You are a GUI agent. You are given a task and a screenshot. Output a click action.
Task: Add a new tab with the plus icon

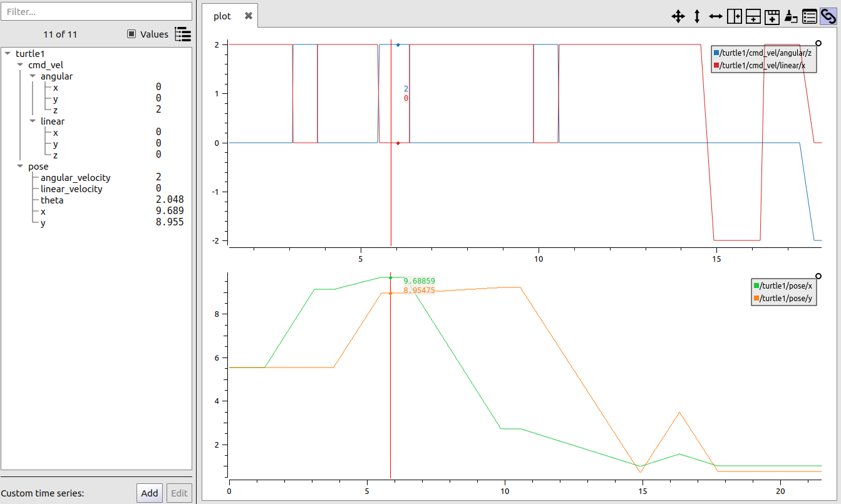(772, 17)
